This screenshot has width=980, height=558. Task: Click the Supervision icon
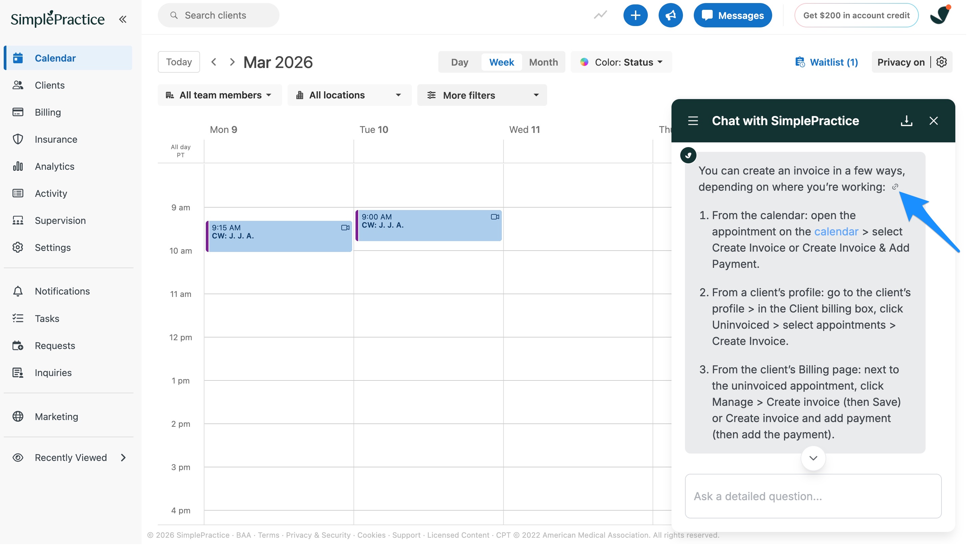[x=18, y=220]
